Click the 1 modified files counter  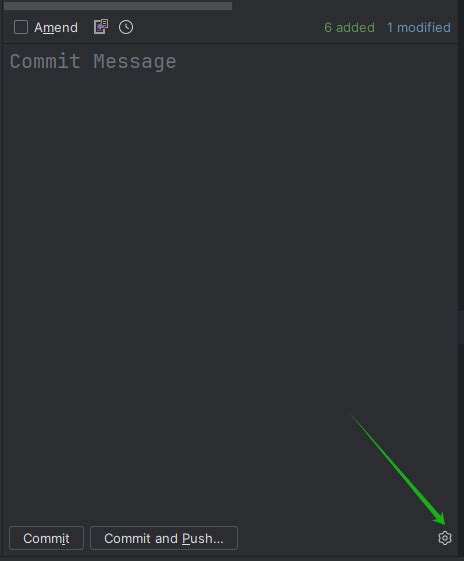(x=419, y=28)
